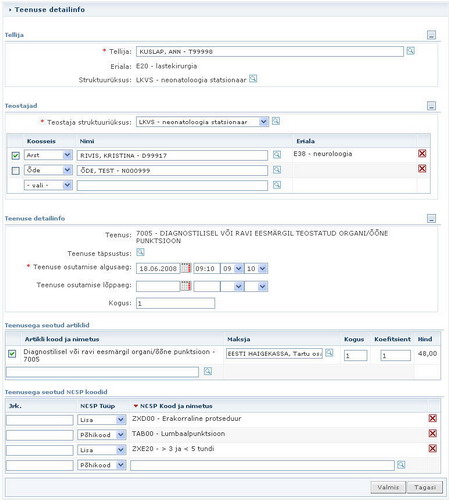Open Koosseis dropdown showing Õde

[x=48, y=170]
